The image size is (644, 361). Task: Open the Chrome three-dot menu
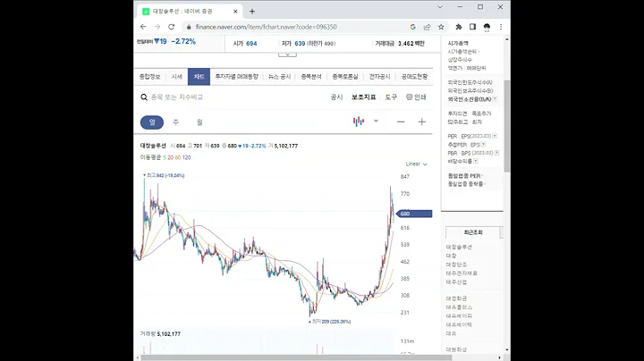(501, 27)
